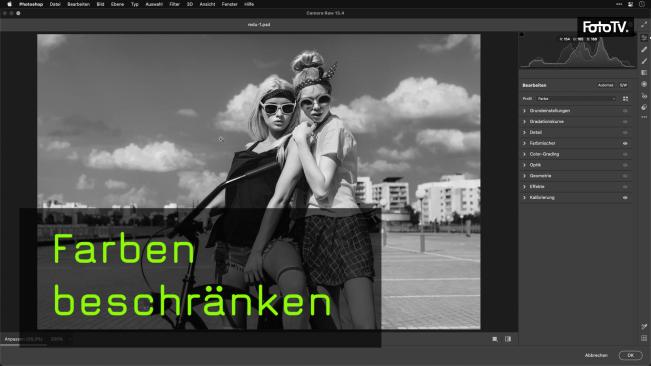
Task: Activate the color sampler eyedropper icon
Action: click(x=644, y=327)
